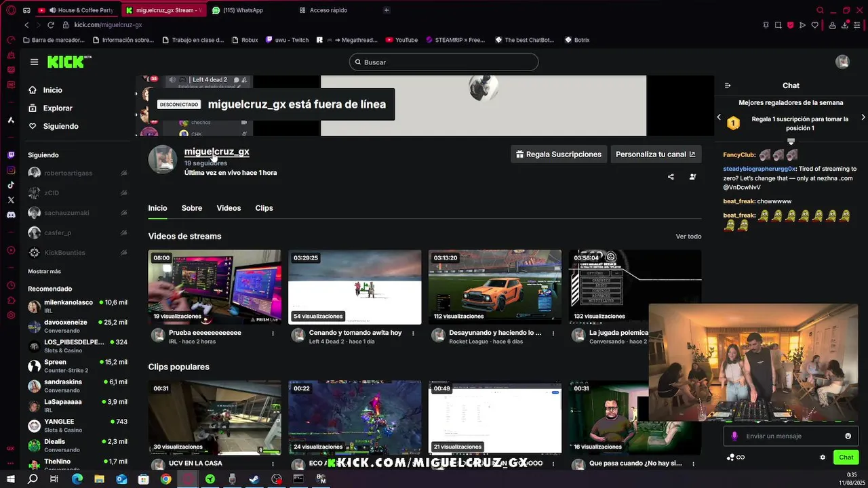The width and height of the screenshot is (868, 488).
Task: Open Twitch icon in Opera sidebar
Action: click(x=11, y=155)
